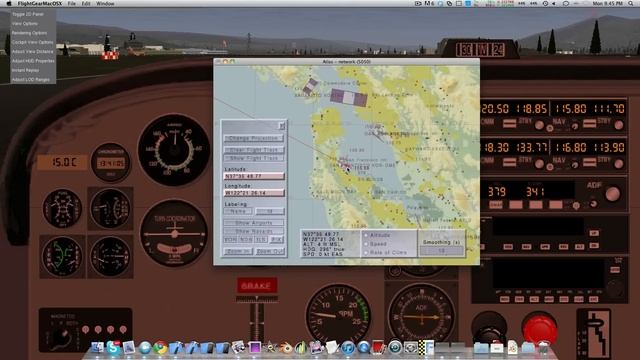The height and width of the screenshot is (360, 640).
Task: Open the File menu
Action: pyautogui.click(x=72, y=3)
